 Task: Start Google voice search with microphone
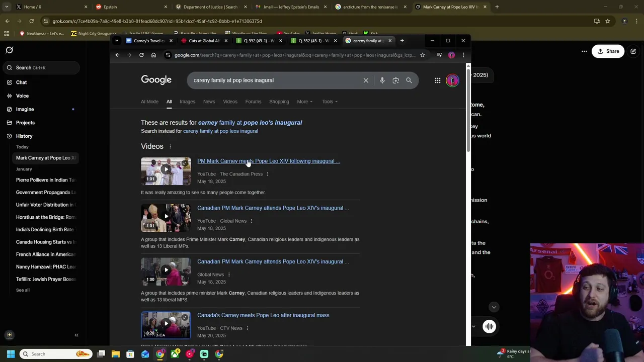pyautogui.click(x=382, y=80)
